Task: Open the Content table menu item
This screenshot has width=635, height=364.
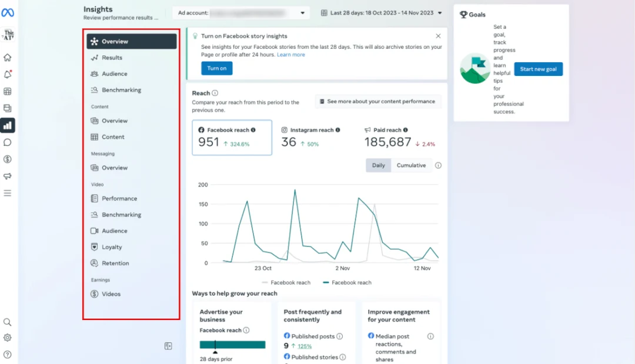Action: point(132,137)
